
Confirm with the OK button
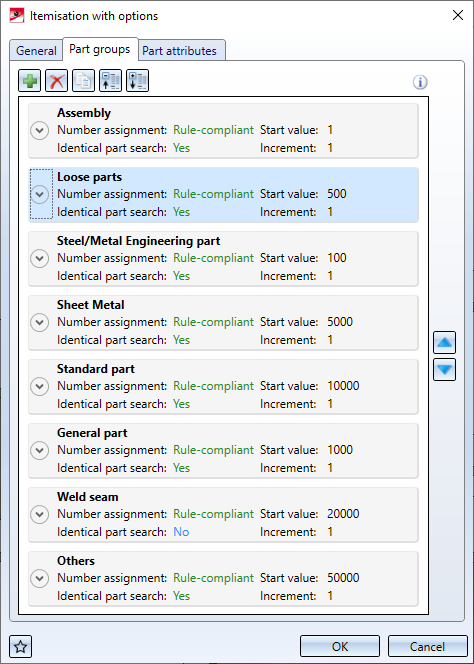(x=340, y=647)
